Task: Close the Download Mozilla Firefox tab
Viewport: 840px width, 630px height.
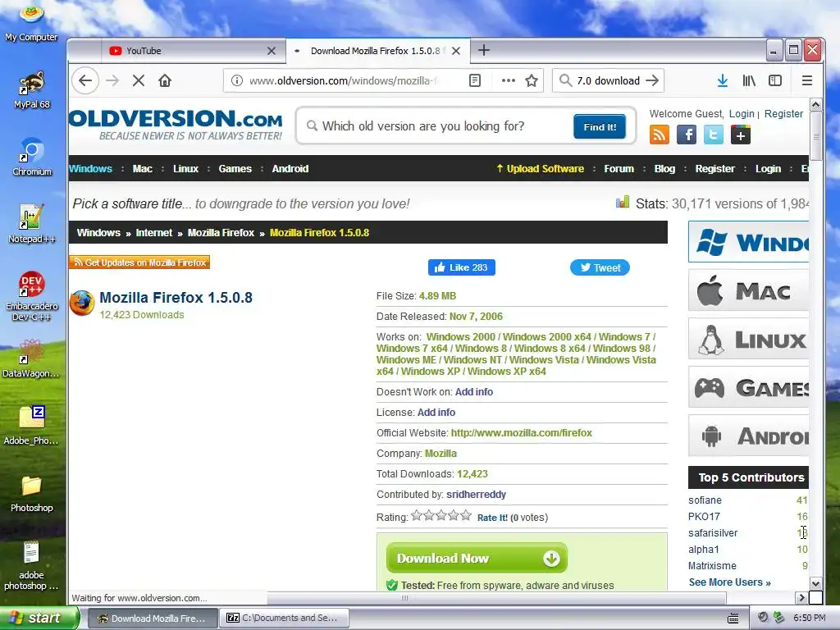Action: click(x=456, y=51)
